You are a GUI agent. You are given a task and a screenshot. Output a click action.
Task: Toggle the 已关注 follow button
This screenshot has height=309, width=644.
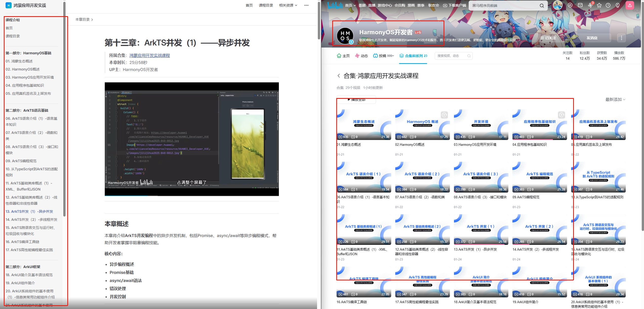click(548, 38)
